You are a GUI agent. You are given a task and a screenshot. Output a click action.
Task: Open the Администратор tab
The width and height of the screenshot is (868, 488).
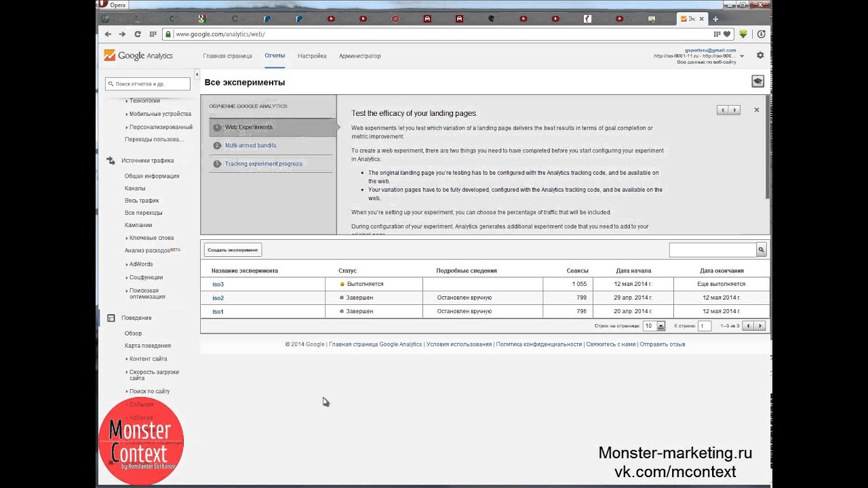pyautogui.click(x=359, y=56)
